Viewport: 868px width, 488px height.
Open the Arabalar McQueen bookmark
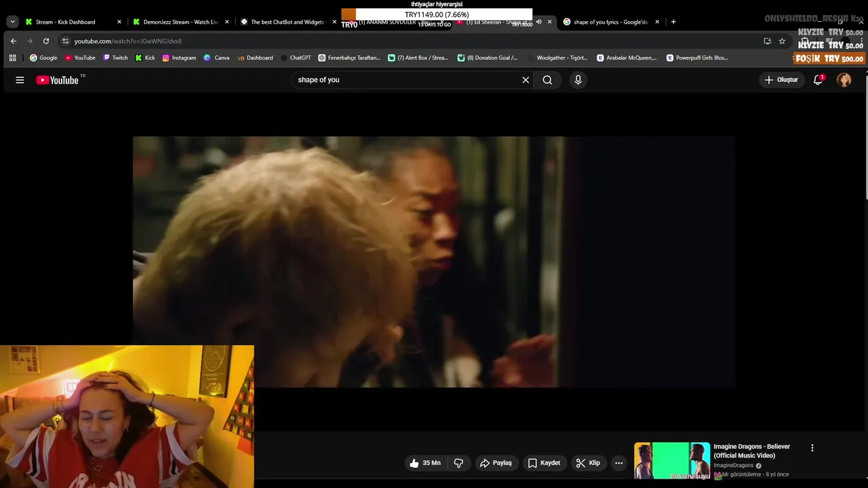[x=627, y=58]
